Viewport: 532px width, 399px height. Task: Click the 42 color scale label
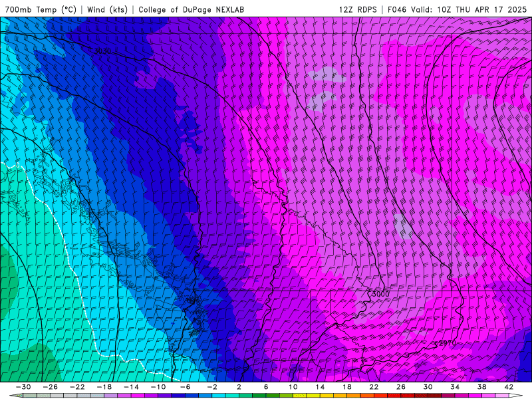[x=509, y=387]
